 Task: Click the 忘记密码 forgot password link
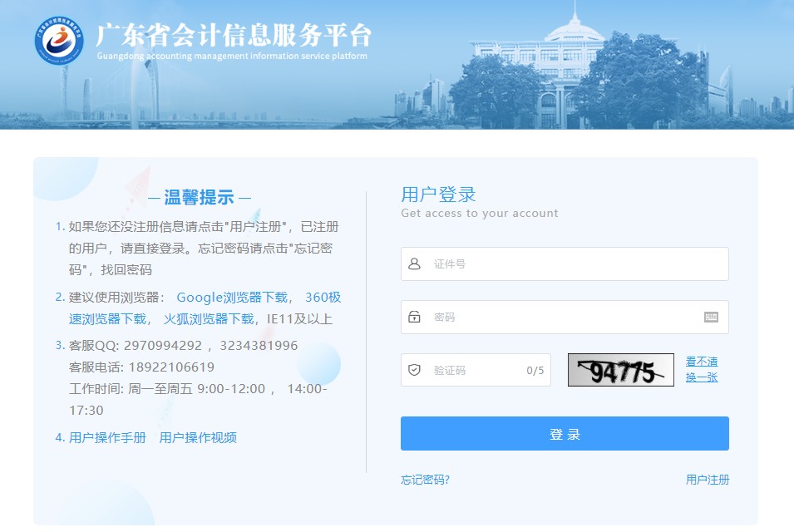click(x=427, y=480)
